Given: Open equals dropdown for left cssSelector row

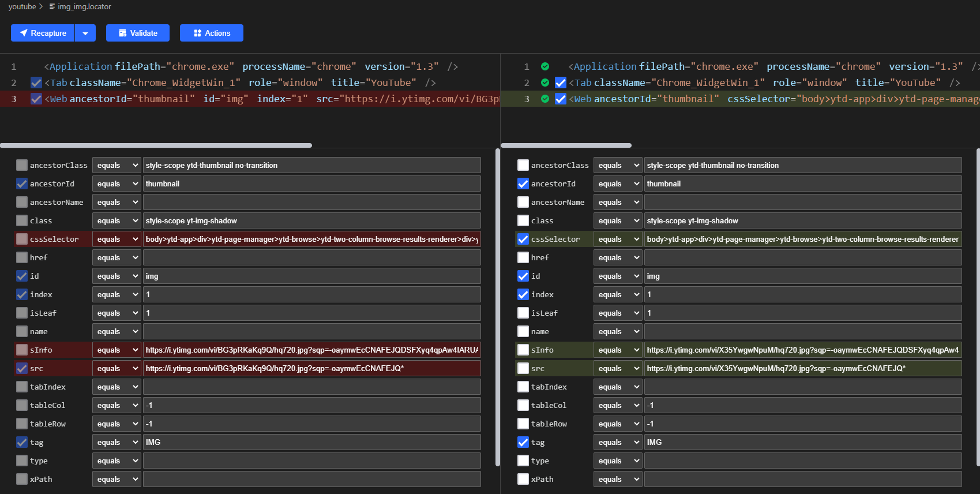Looking at the screenshot, I should click(x=117, y=239).
